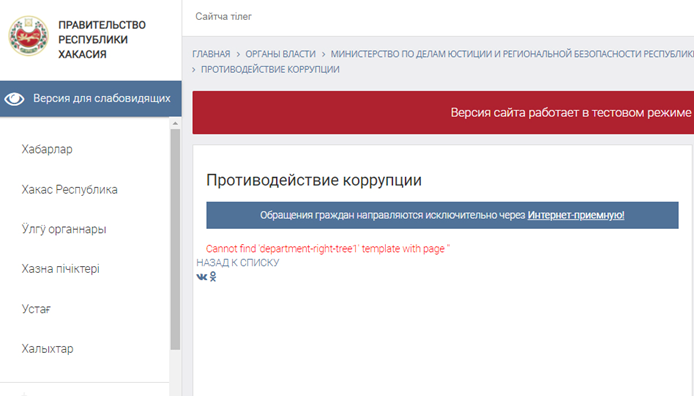Click the НАЗАД К СПИСКУ link
This screenshot has height=396, width=694.
238,263
